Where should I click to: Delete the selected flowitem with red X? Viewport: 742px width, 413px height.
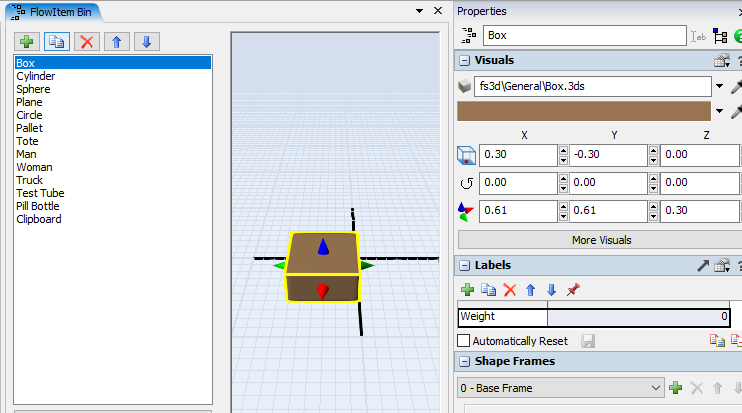point(87,41)
